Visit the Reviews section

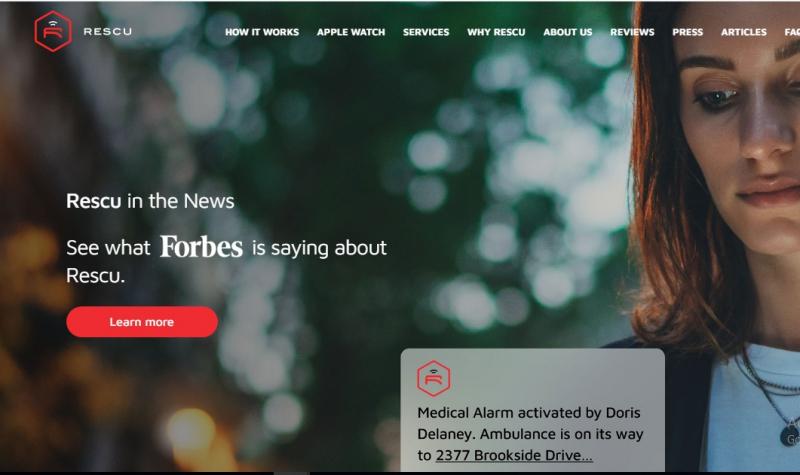tap(632, 32)
